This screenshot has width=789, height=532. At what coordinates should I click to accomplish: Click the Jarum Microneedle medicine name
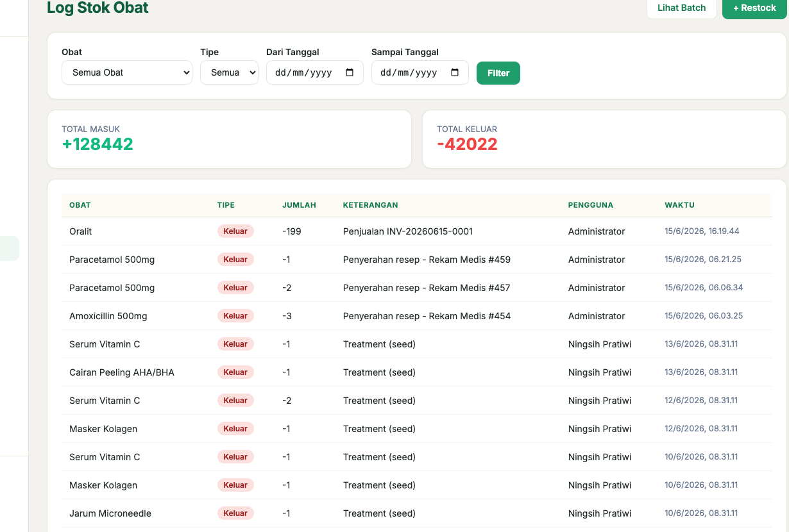[x=110, y=513]
